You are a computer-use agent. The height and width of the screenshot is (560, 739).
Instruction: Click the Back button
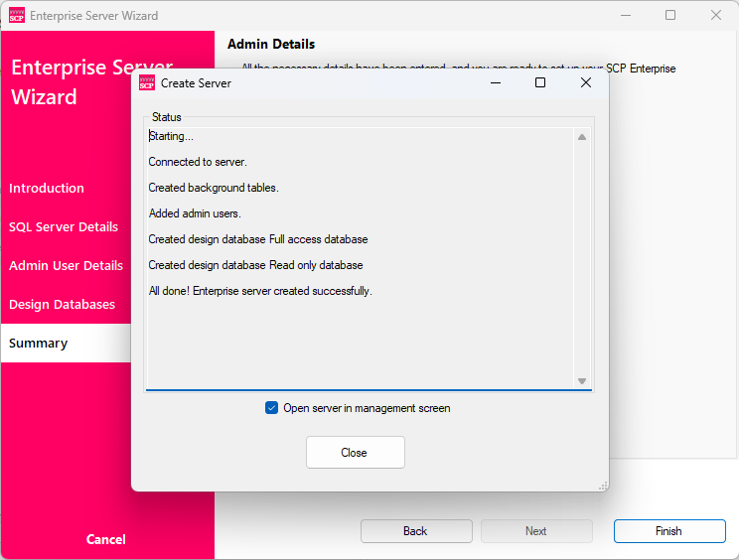coord(416,531)
